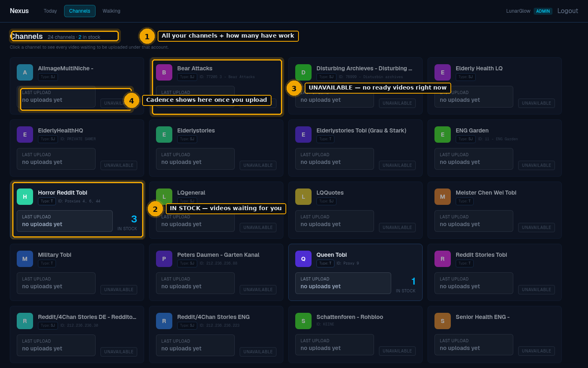
Task: Click the Logout link
Action: (x=568, y=11)
